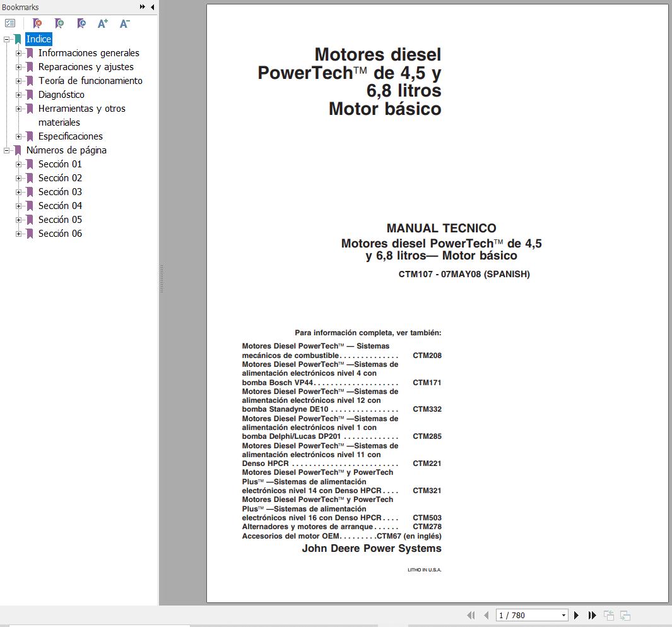Click the MANUAL TECNICO heading on the page
The image size is (672, 627).
pyautogui.click(x=442, y=228)
